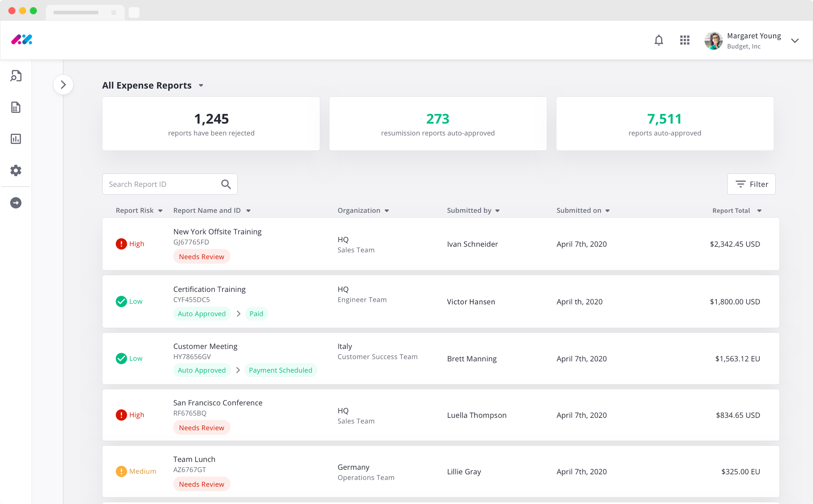Sort by Submitted on column
The image size is (813, 504).
tap(583, 210)
